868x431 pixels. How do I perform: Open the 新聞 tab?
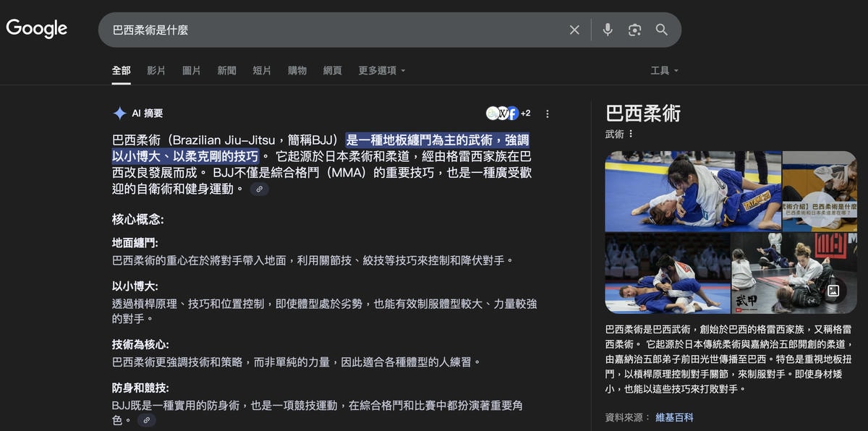pos(226,71)
